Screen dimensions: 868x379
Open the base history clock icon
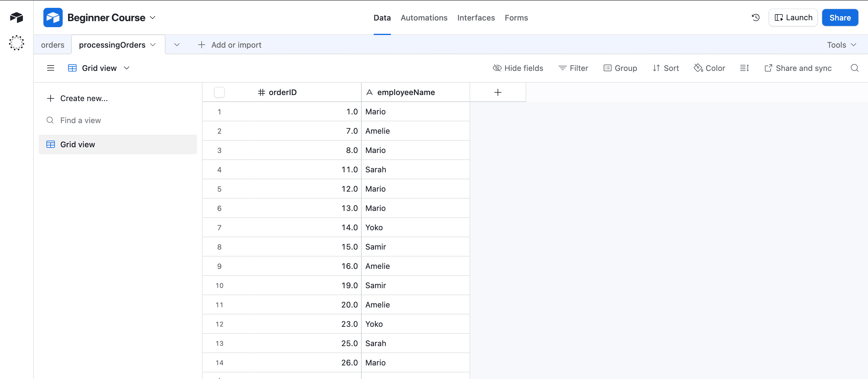tap(756, 18)
